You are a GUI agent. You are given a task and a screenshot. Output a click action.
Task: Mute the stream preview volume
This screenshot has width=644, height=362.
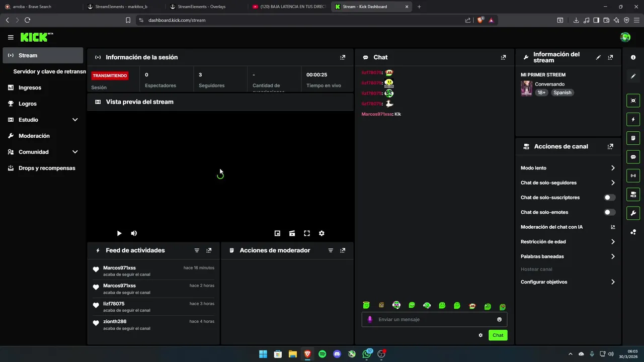tap(134, 233)
